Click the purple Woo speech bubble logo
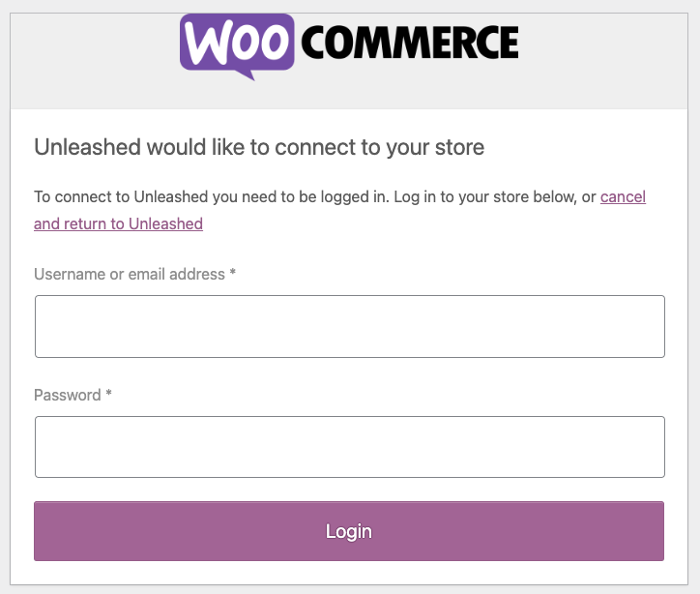700x594 pixels. [237, 44]
